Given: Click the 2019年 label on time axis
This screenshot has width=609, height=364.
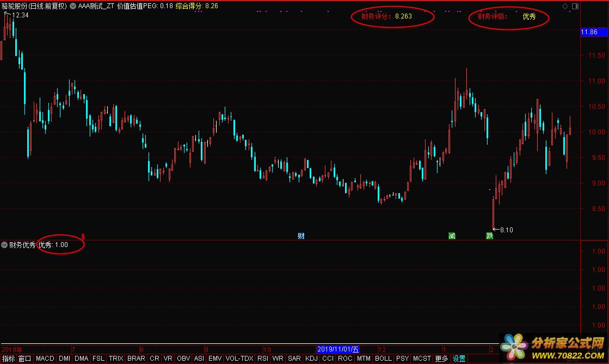Looking at the screenshot, I should (11, 350).
